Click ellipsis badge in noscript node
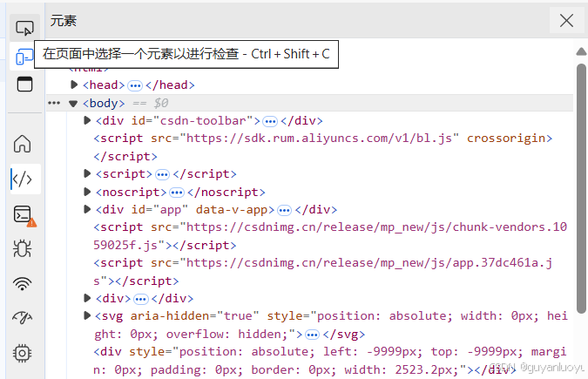This screenshot has height=379, width=588. point(177,193)
